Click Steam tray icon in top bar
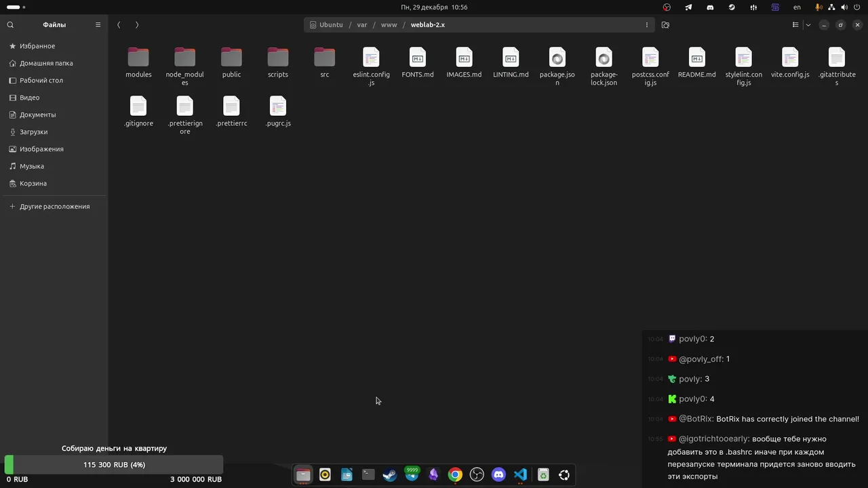Viewport: 868px width, 488px height. click(x=732, y=7)
